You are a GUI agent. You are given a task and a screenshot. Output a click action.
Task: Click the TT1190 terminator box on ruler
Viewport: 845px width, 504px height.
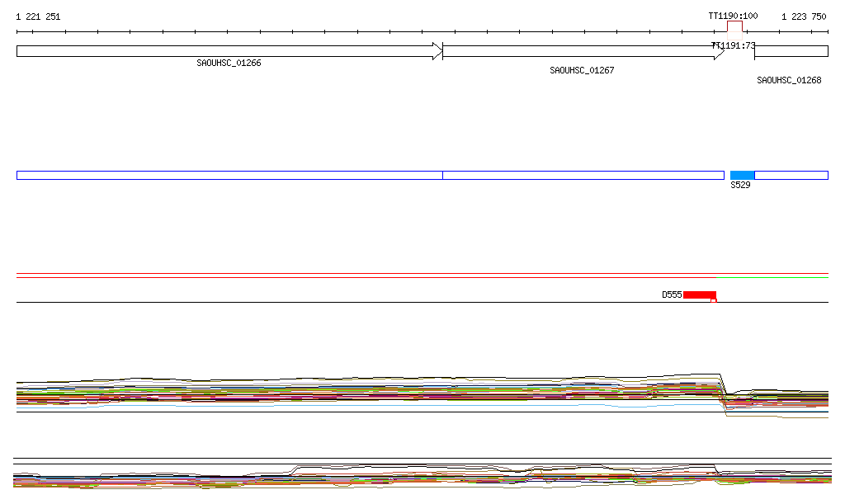[734, 27]
